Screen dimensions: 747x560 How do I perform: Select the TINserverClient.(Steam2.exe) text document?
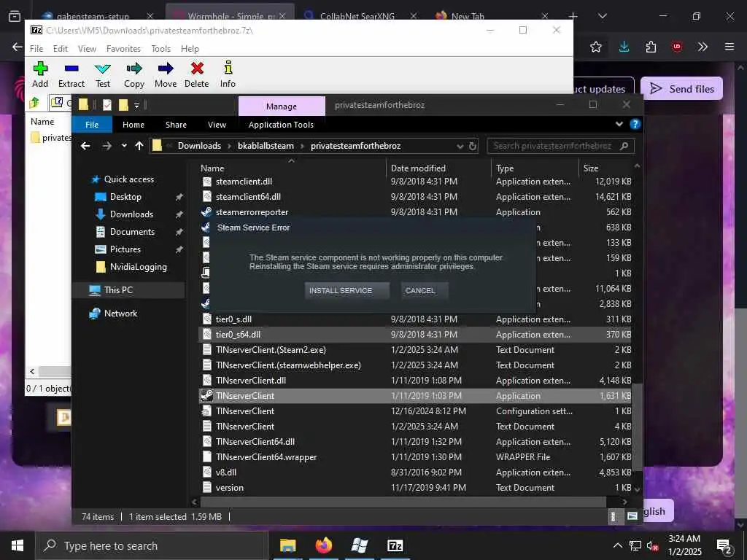pyautogui.click(x=271, y=349)
